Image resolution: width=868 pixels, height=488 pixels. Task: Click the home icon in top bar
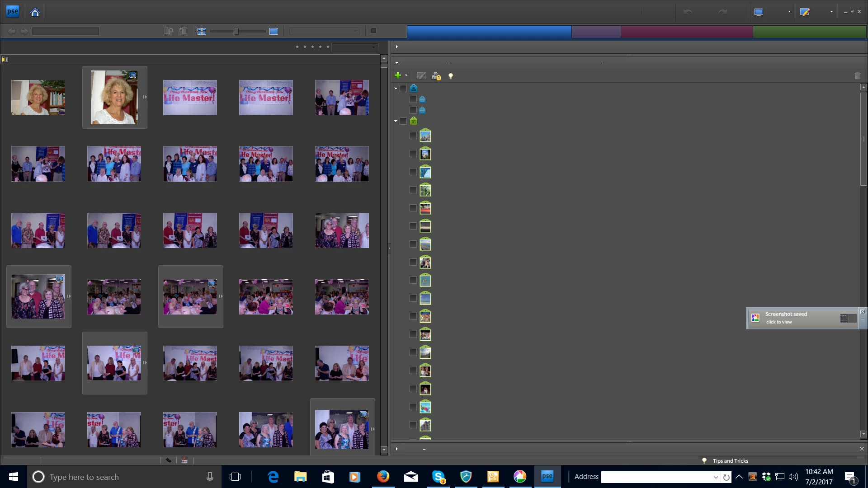[35, 12]
